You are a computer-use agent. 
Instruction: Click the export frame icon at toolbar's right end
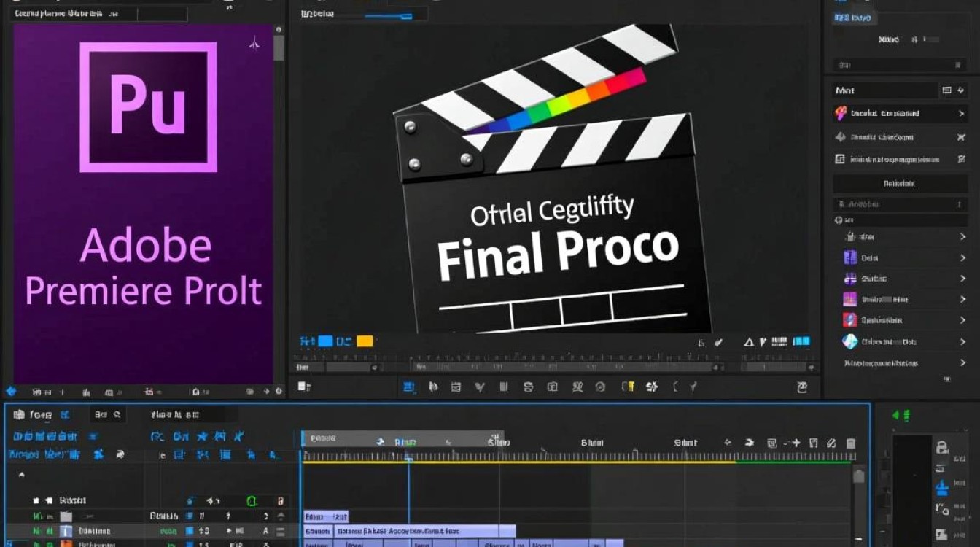(x=802, y=387)
